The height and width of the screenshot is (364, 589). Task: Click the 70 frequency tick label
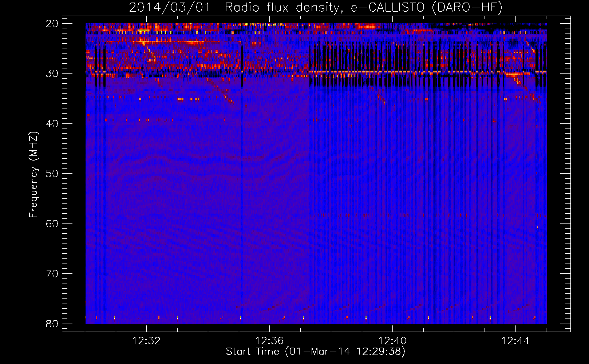(52, 274)
